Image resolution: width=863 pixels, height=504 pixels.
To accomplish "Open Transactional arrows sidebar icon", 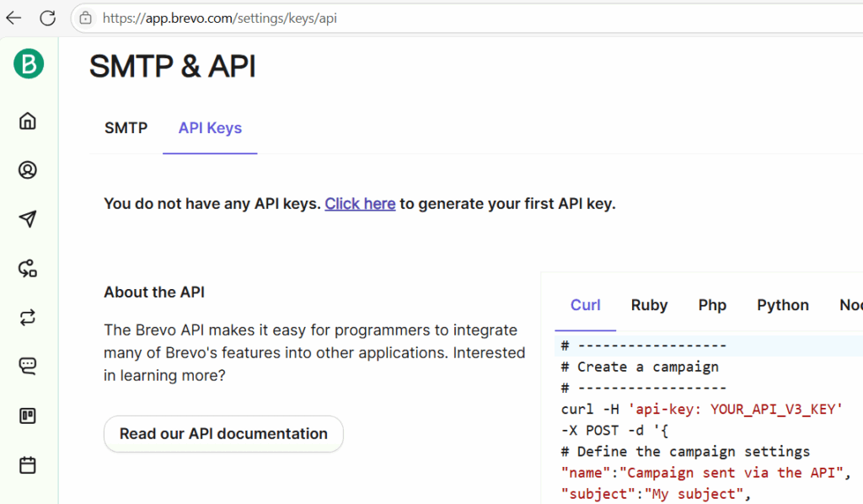I will [28, 318].
